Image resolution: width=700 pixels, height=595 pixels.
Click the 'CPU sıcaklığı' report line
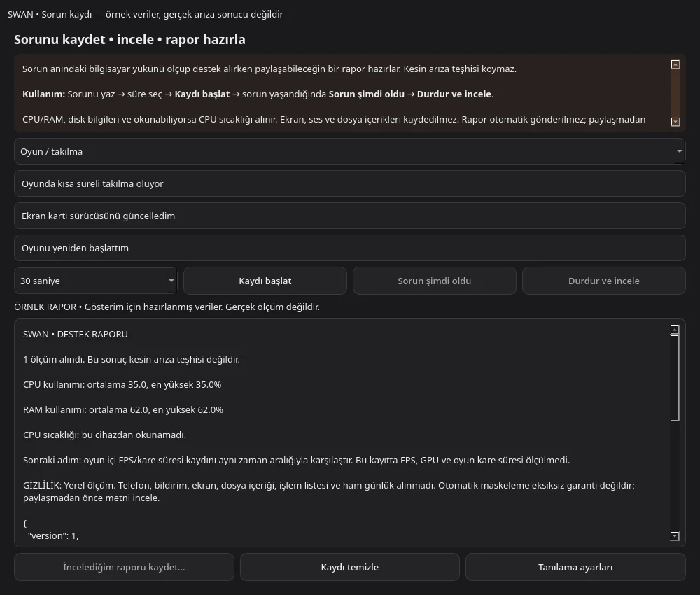click(104, 435)
